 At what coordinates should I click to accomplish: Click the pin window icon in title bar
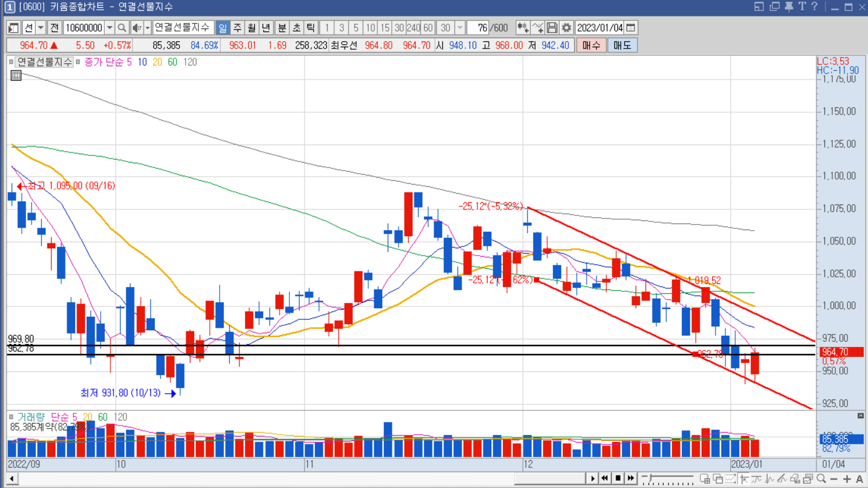click(789, 7)
